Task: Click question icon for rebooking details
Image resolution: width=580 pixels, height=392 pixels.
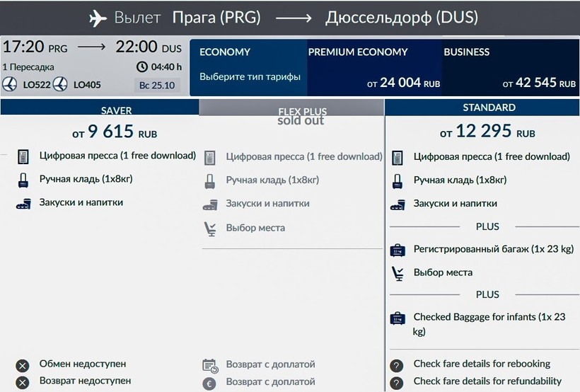Action: point(397,366)
